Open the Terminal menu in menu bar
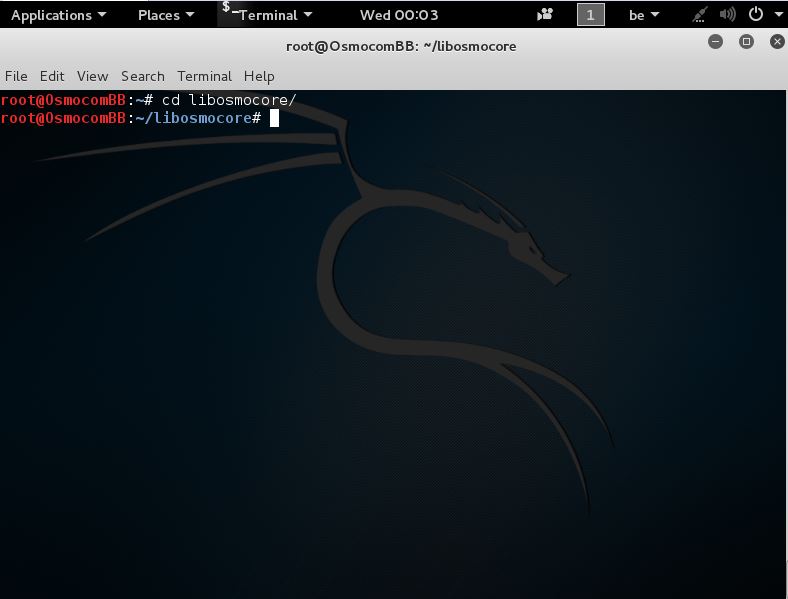Screen dimensions: 788x599 pos(204,76)
